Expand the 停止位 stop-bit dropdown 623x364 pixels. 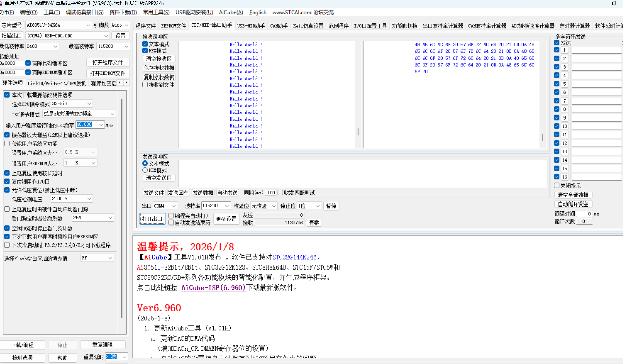pos(317,206)
